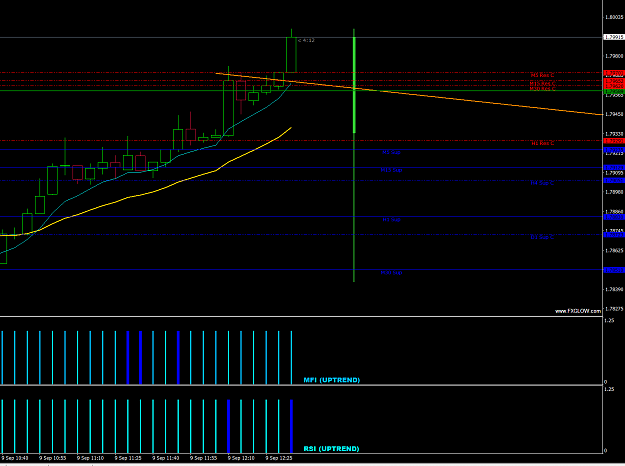The image size is (625, 466).
Task: Click the 1.78625 price axis value
Action: (x=614, y=250)
